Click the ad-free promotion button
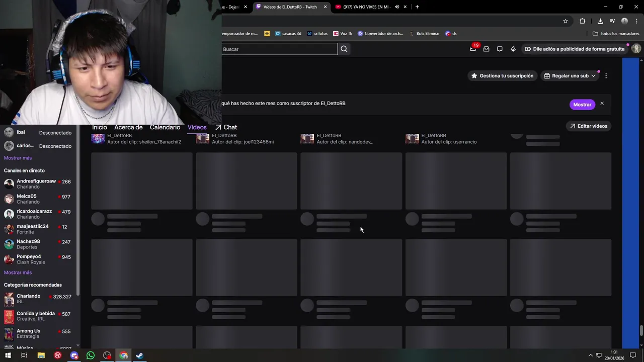This screenshot has height=362, width=644. tap(575, 49)
